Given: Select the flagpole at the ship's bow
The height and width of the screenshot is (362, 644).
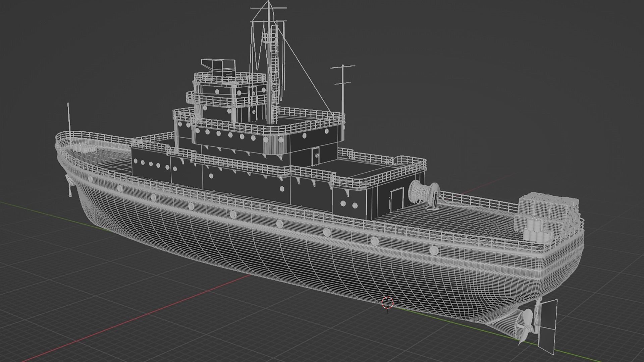Looking at the screenshot, I should coord(69,122).
